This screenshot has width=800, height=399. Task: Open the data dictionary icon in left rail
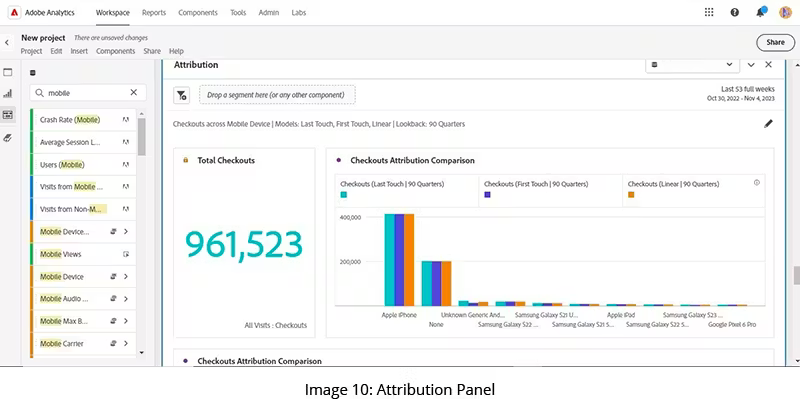coord(8,137)
